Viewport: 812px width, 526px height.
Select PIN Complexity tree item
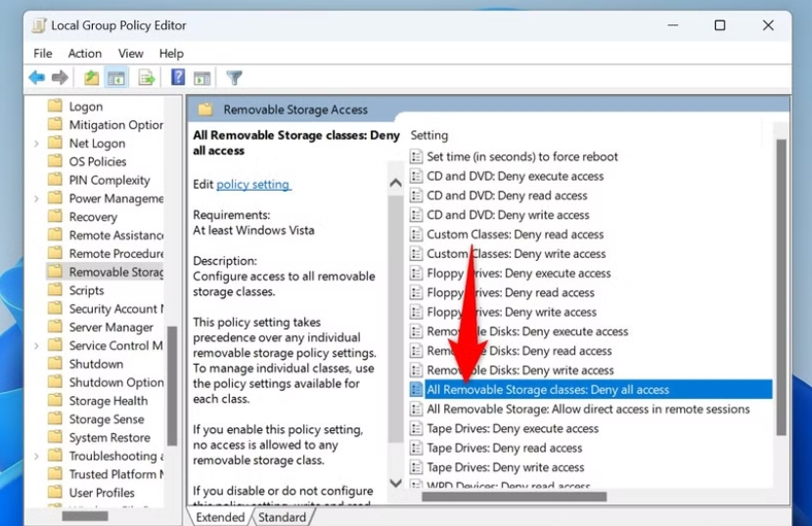click(x=110, y=180)
